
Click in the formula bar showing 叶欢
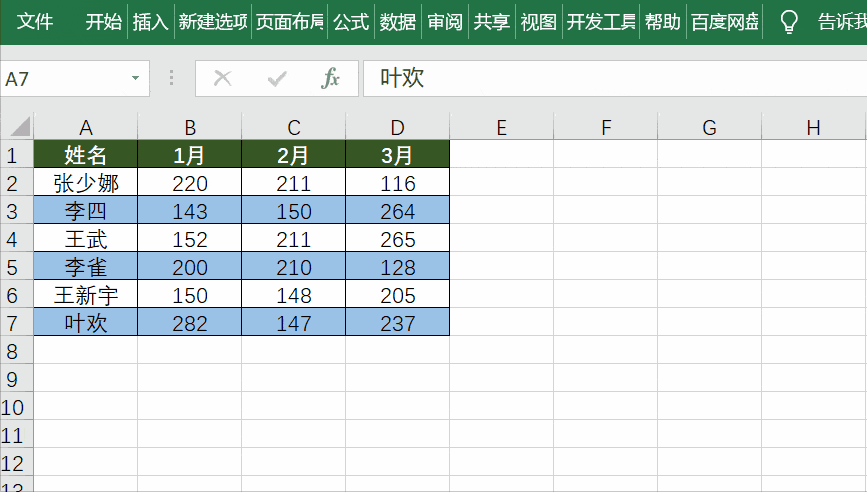pyautogui.click(x=600, y=79)
